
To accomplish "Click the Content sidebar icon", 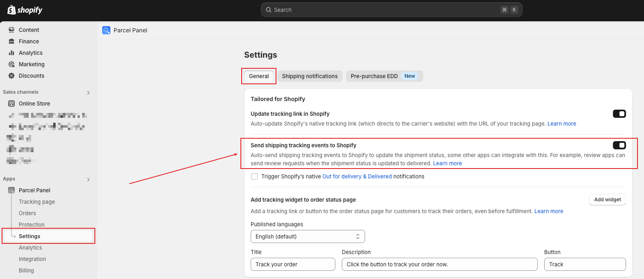I will click(x=11, y=30).
